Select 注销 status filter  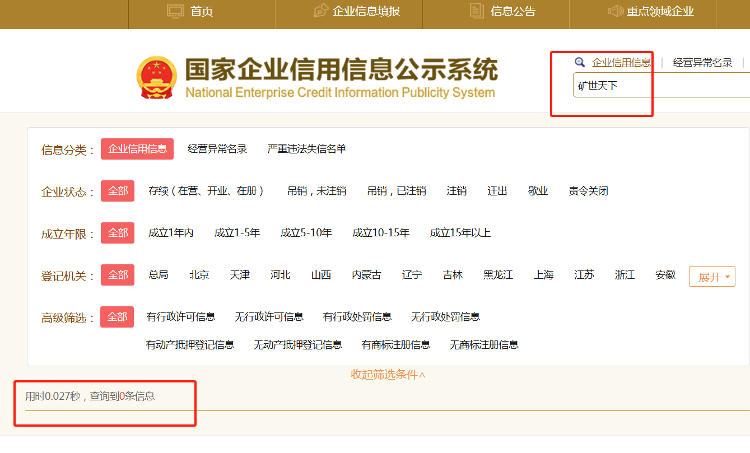456,191
